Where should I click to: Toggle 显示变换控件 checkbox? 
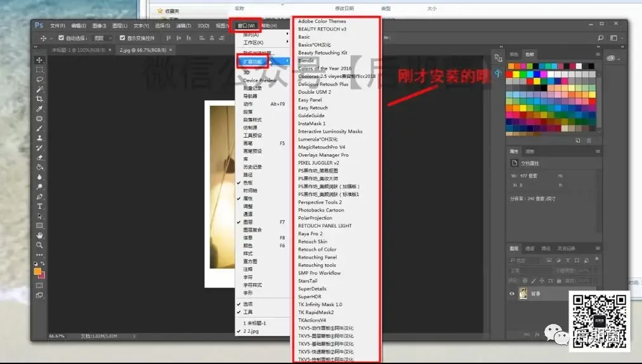(122, 37)
